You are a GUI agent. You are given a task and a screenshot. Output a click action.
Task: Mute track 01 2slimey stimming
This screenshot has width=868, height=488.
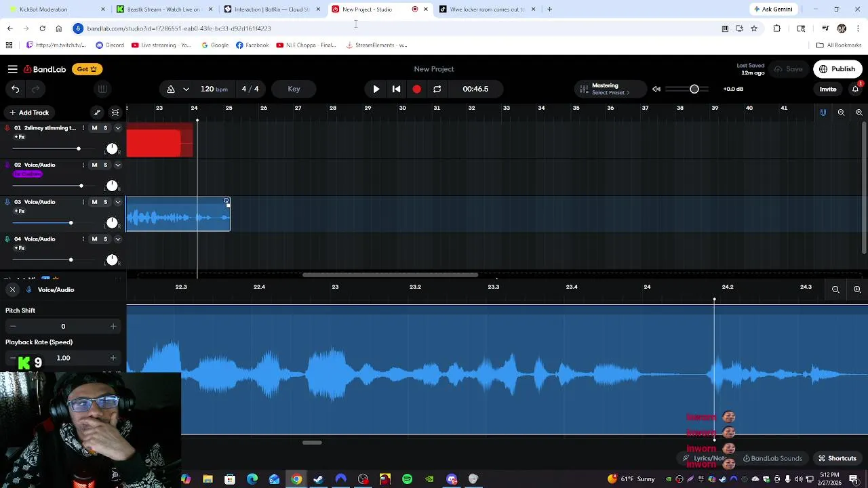[94, 128]
